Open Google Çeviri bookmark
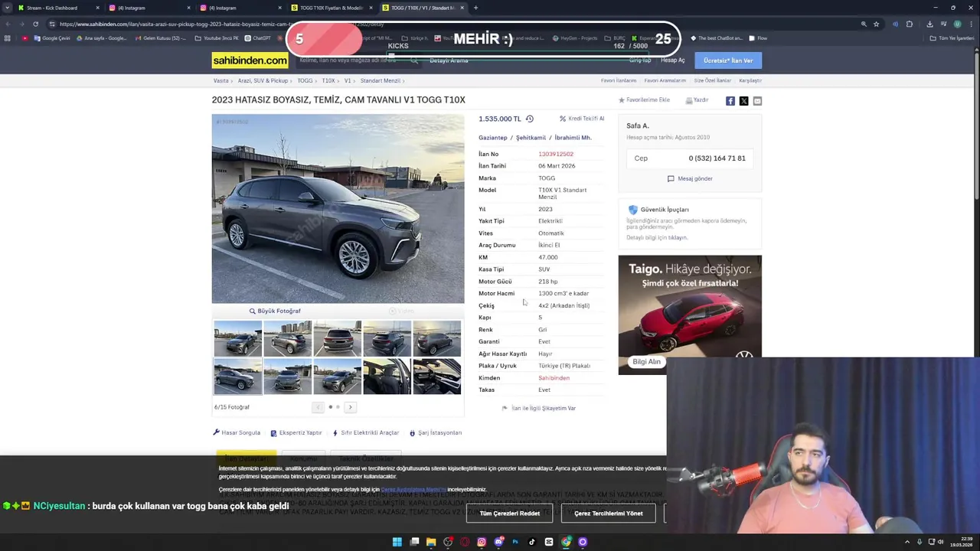This screenshot has width=980, height=551. point(53,38)
